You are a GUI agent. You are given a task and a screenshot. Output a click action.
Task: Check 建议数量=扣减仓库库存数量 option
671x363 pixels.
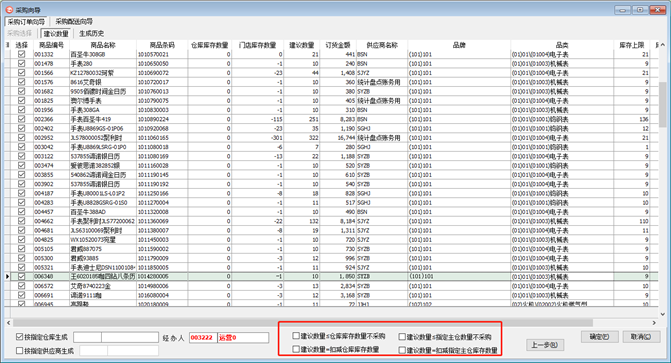tap(296, 349)
